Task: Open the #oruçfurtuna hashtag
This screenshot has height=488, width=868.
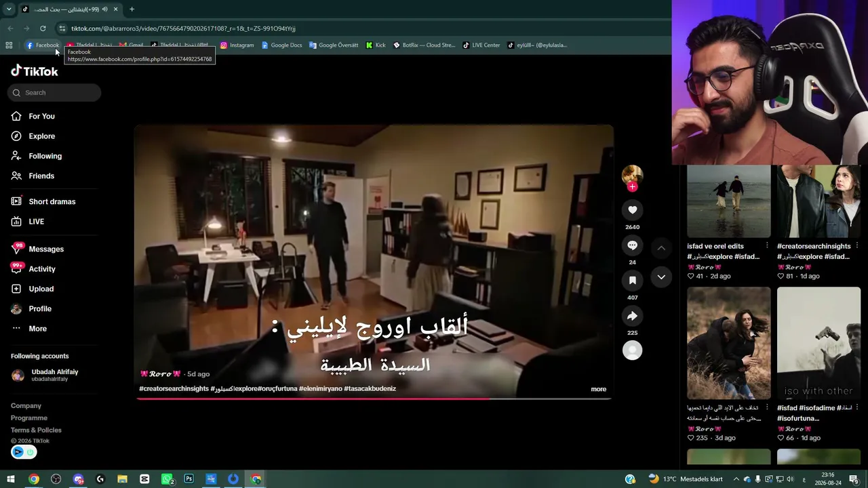Action: point(277,389)
